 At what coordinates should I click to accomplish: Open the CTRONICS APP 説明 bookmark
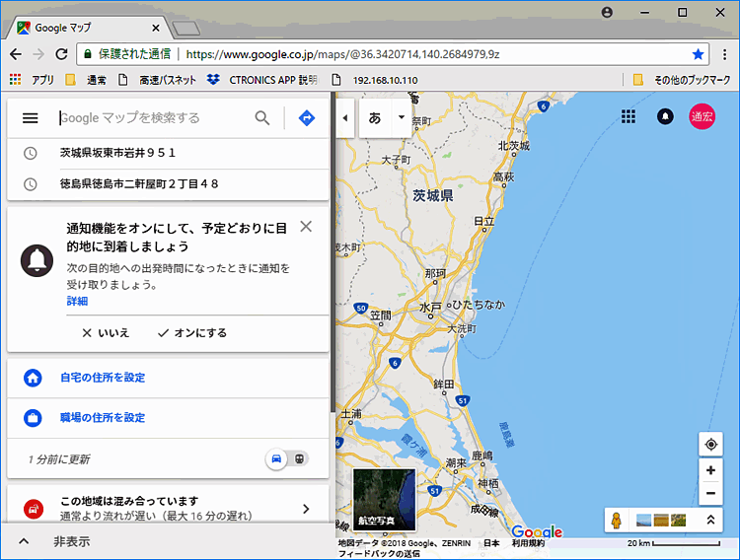pos(262,80)
